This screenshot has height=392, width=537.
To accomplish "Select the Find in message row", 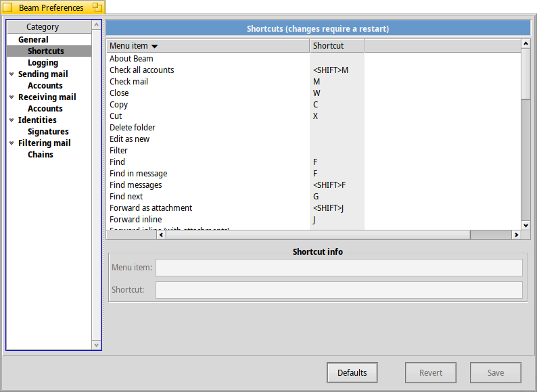I will [x=314, y=173].
